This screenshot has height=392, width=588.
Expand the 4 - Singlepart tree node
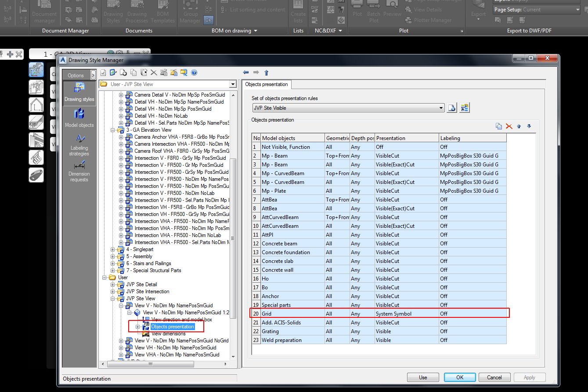coord(113,249)
